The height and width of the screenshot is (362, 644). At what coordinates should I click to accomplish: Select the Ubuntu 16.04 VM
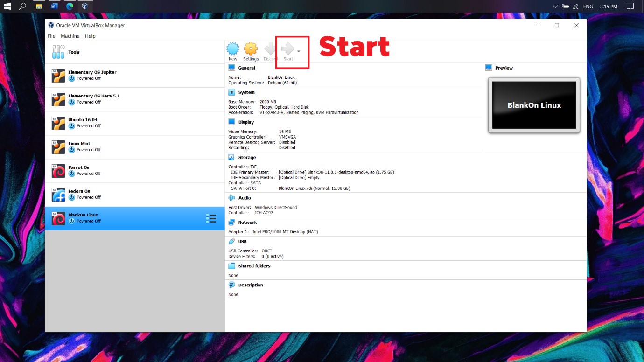click(x=135, y=123)
